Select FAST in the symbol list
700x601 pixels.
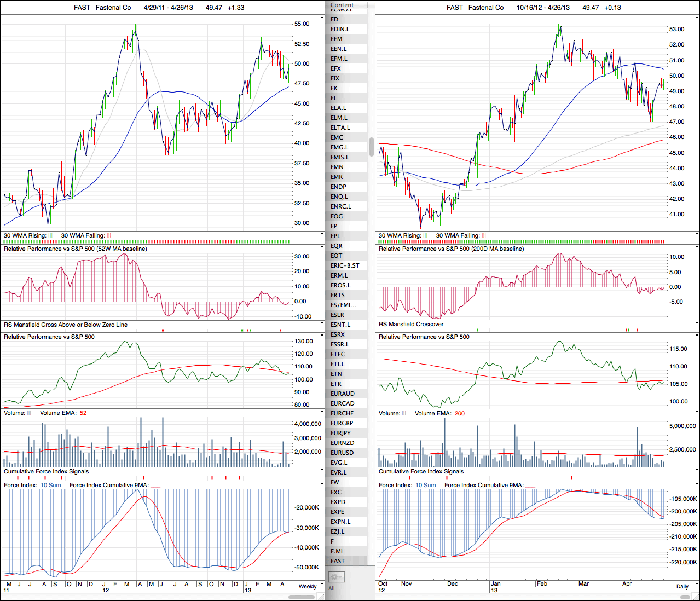coord(338,561)
